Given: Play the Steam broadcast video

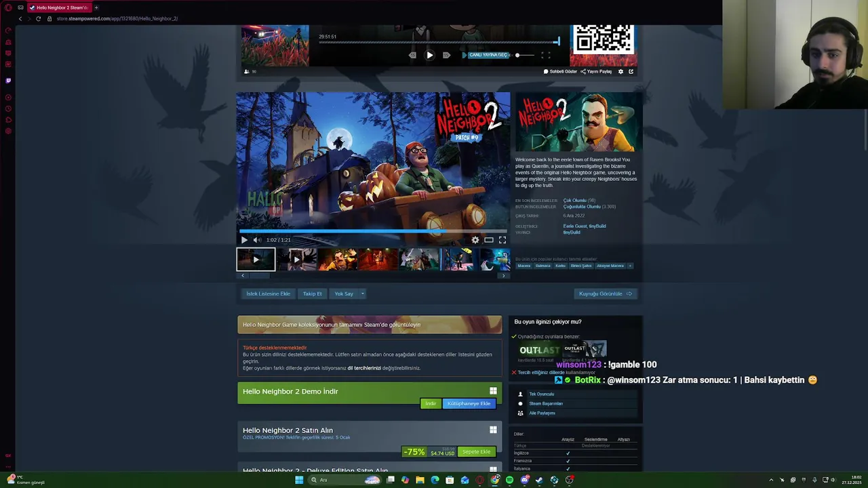Looking at the screenshot, I should [x=429, y=55].
